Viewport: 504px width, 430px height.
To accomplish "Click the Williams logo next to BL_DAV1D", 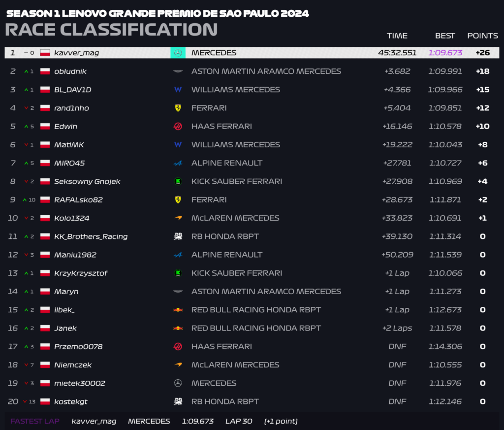I will [x=178, y=90].
